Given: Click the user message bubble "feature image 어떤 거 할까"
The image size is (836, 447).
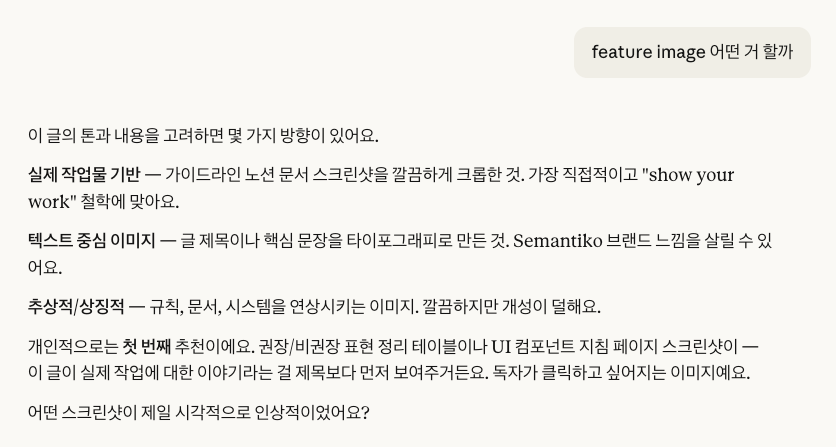Looking at the screenshot, I should (692, 52).
